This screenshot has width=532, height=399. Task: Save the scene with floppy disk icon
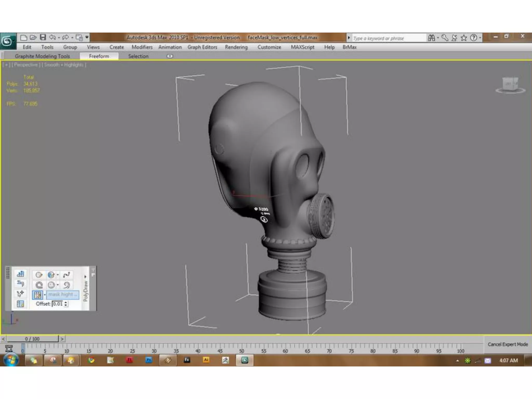click(43, 37)
